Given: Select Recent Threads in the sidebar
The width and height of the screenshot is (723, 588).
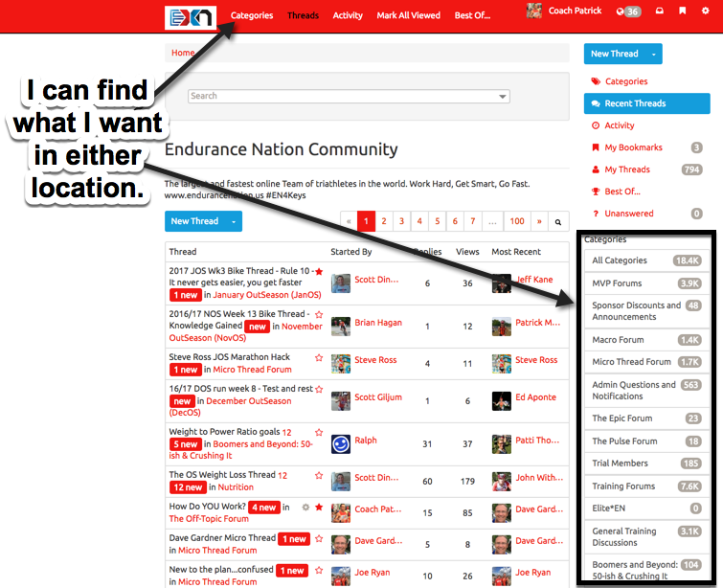Looking at the screenshot, I should (647, 103).
